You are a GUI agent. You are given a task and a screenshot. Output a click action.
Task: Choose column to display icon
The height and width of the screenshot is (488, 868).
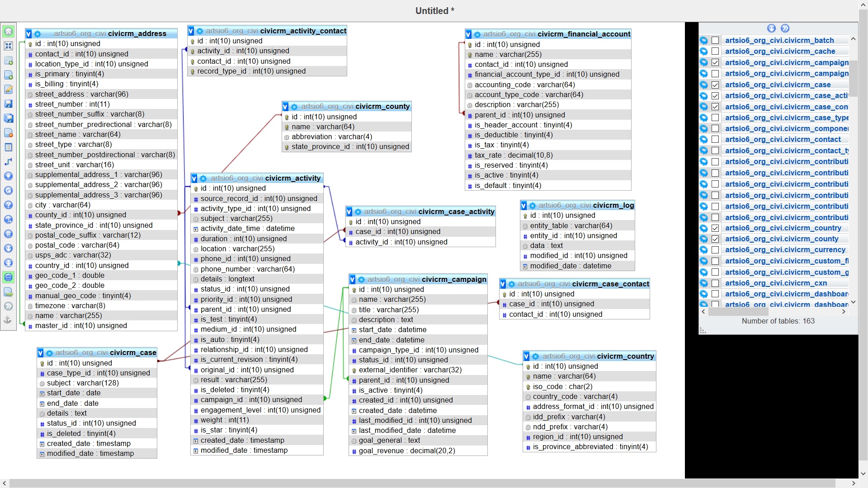click(8, 176)
